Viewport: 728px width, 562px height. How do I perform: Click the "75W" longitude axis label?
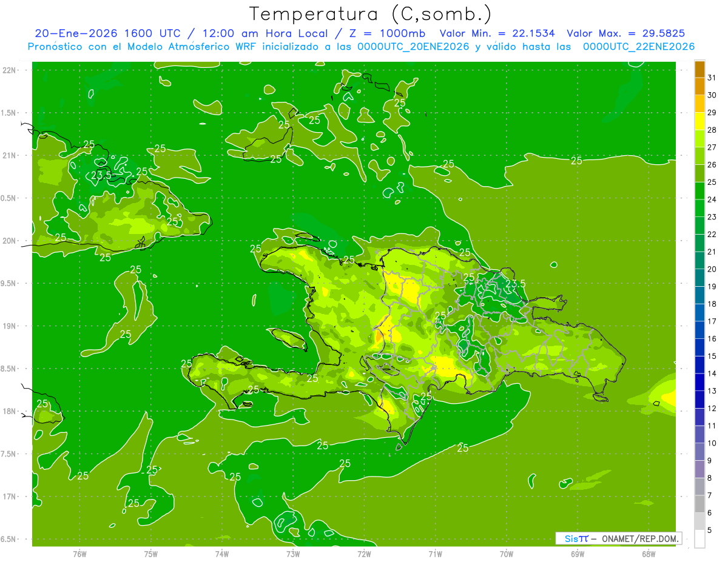(150, 554)
